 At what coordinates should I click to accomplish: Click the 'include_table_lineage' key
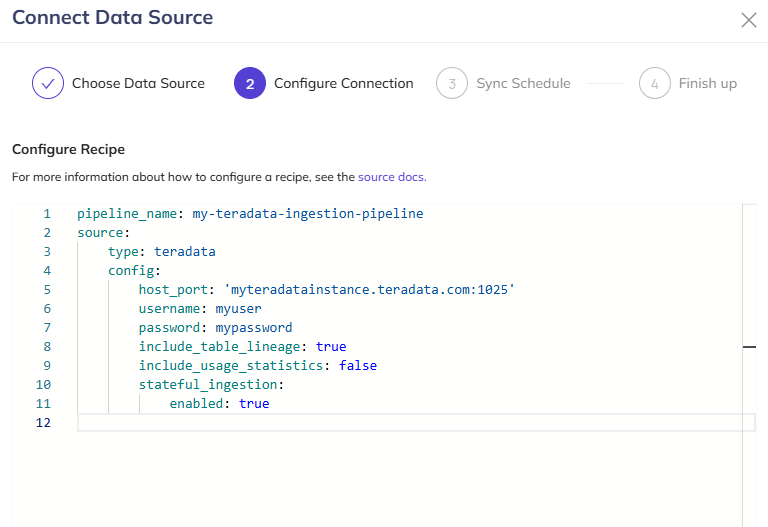click(219, 346)
